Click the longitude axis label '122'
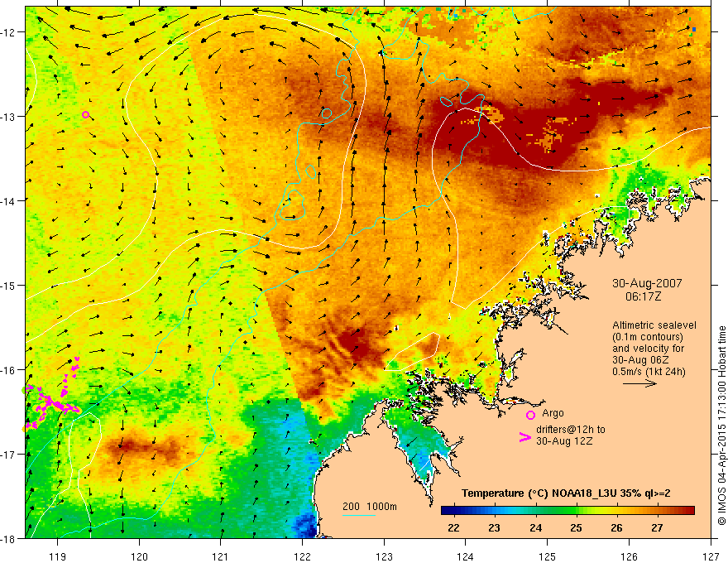The height and width of the screenshot is (563, 728). 302,556
